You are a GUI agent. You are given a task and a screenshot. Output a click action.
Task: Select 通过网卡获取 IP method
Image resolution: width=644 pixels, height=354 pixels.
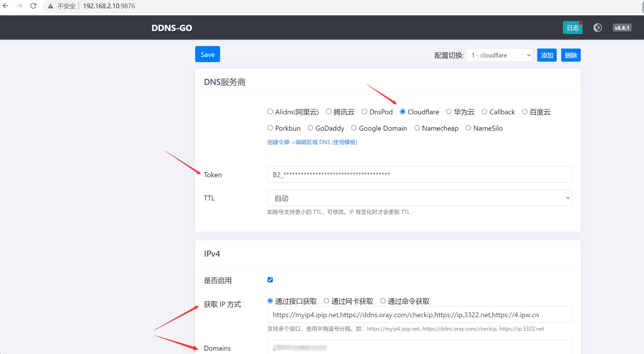pyautogui.click(x=326, y=301)
